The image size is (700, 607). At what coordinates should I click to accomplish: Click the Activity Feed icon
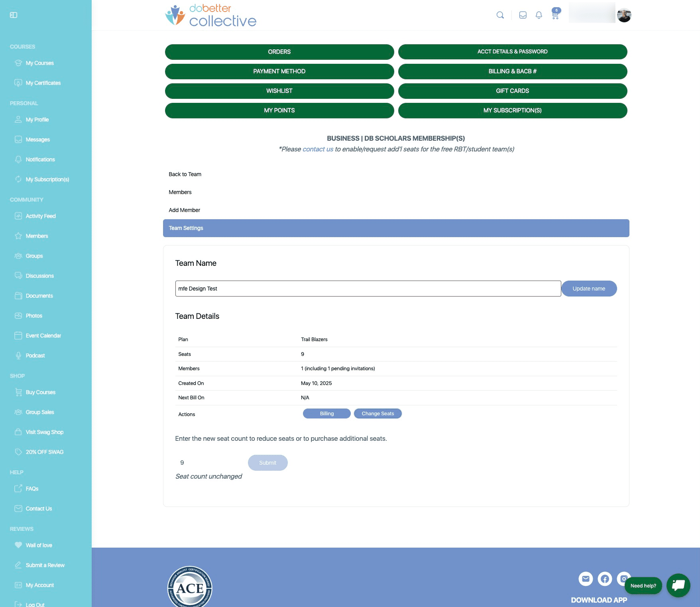pyautogui.click(x=18, y=216)
